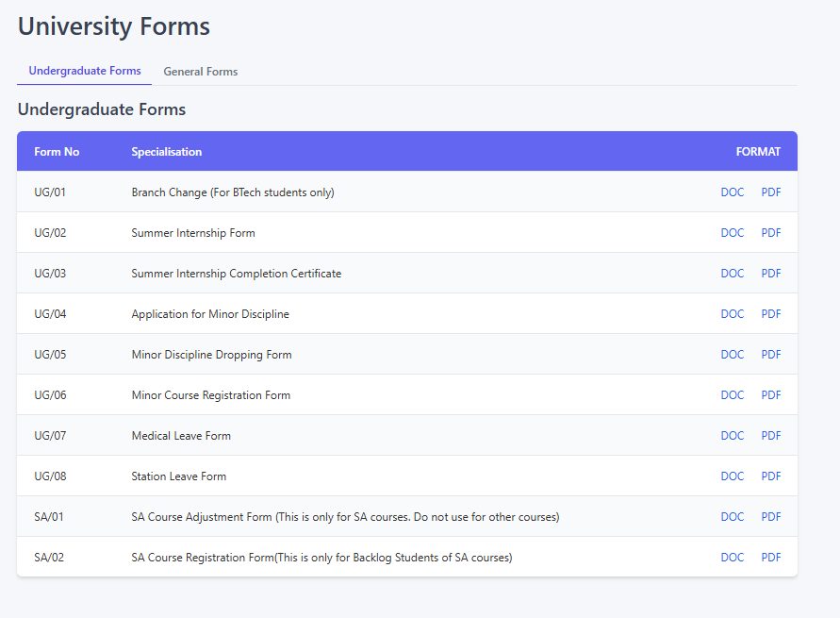Select the UG/08 form number cell
Viewport: 840px width, 618px height.
coord(50,476)
